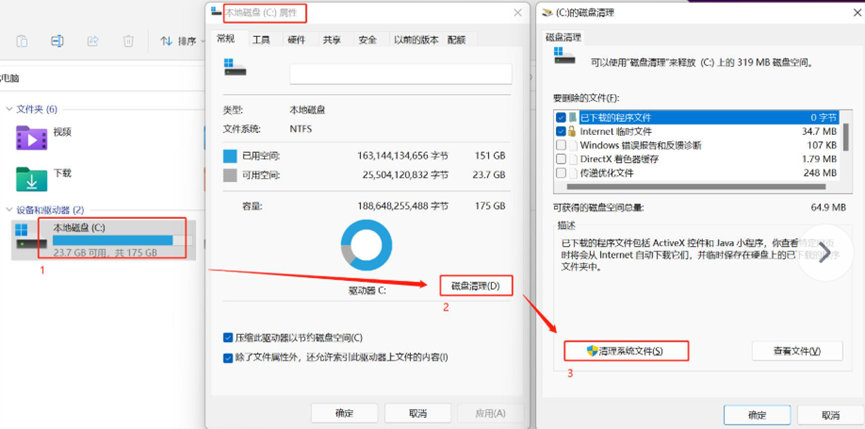Select the 本地磁盘 (C:) drive icon
Image resolution: width=865 pixels, height=429 pixels.
[x=32, y=235]
